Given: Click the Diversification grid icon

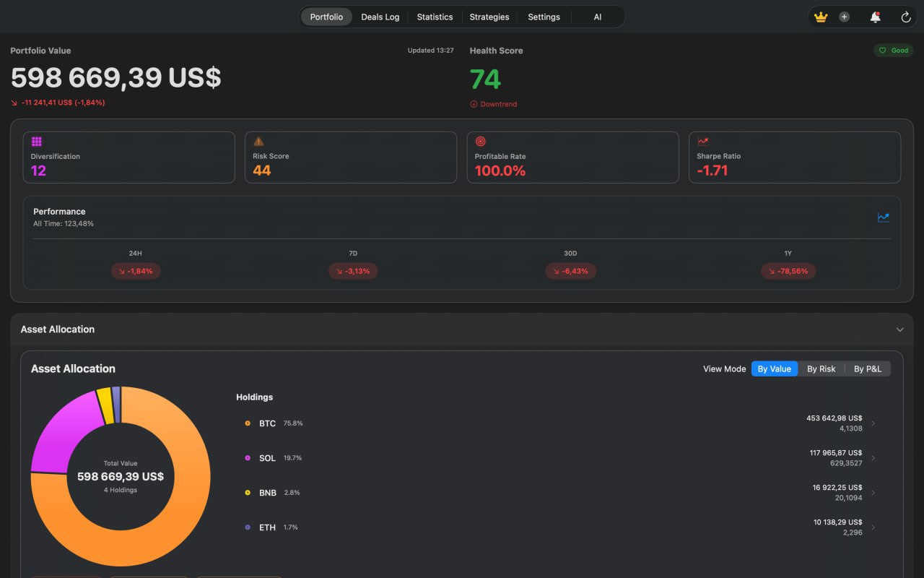Looking at the screenshot, I should tap(37, 142).
